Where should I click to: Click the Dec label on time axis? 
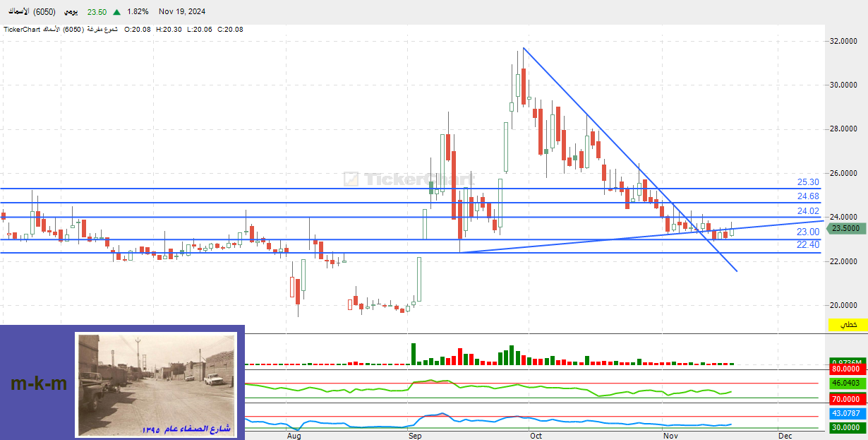click(x=785, y=436)
